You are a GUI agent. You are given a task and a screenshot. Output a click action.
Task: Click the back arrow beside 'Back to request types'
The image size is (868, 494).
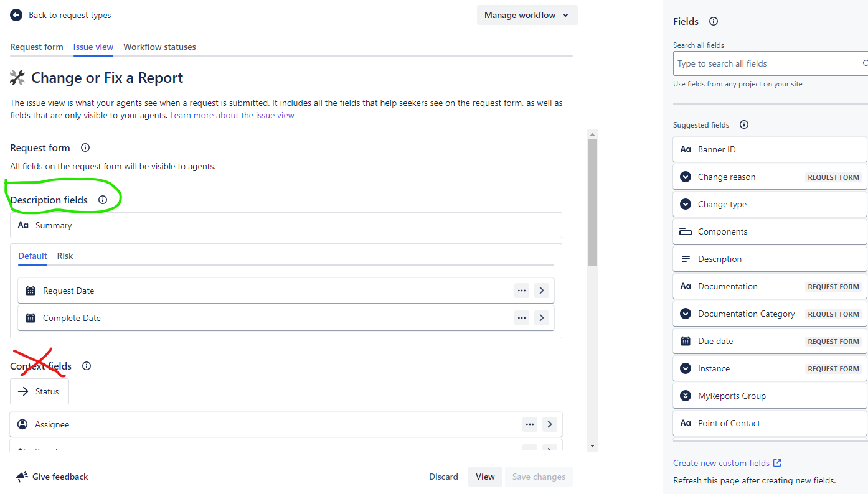(x=16, y=14)
